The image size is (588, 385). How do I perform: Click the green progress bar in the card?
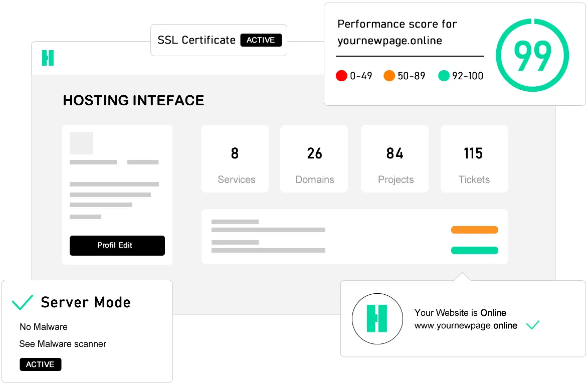[474, 249]
